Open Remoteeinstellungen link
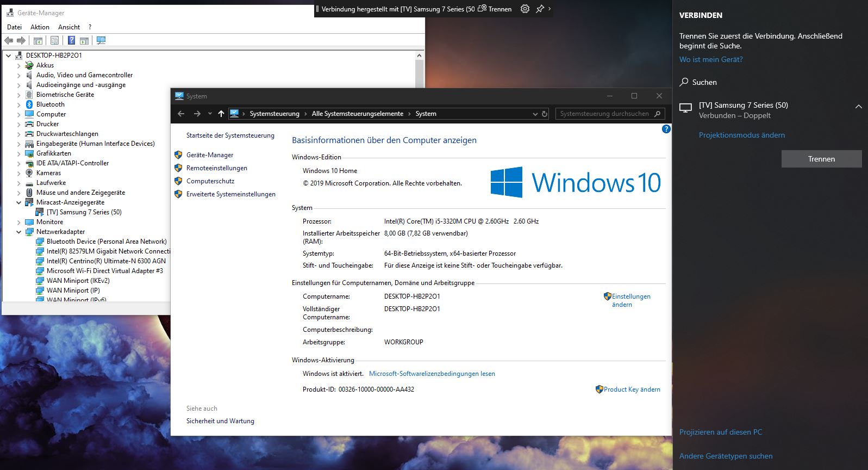 pyautogui.click(x=216, y=168)
